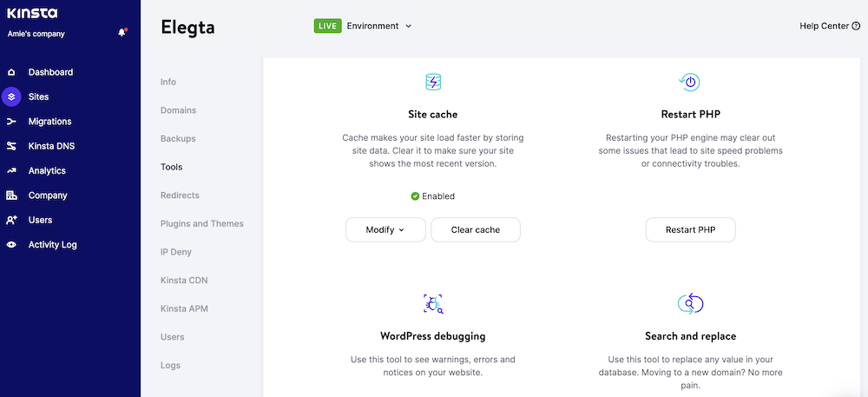This screenshot has width=868, height=397.
Task: Click the Help Center question mark icon
Action: pyautogui.click(x=856, y=26)
